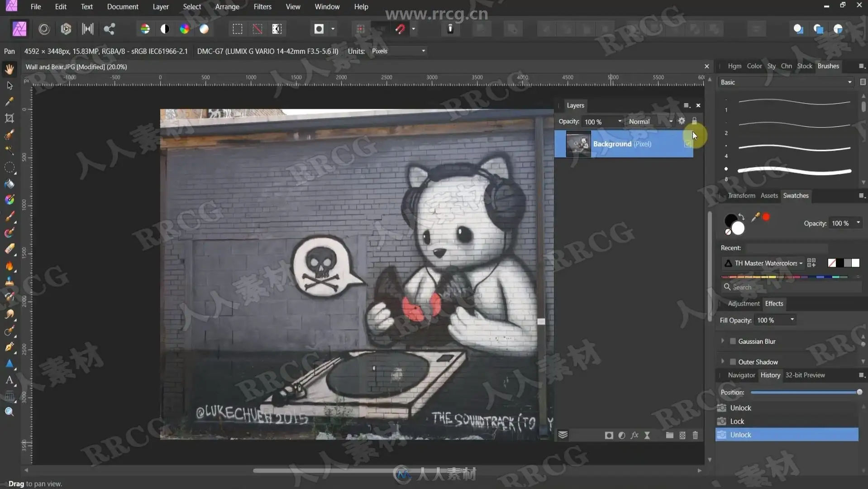Open layer cog settings in Layers panel
This screenshot has width=868, height=489.
(682, 121)
